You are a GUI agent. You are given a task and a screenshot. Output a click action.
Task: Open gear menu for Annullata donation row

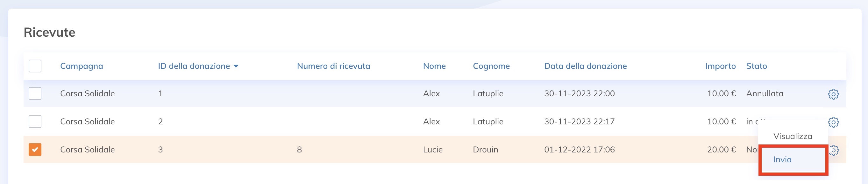833,94
